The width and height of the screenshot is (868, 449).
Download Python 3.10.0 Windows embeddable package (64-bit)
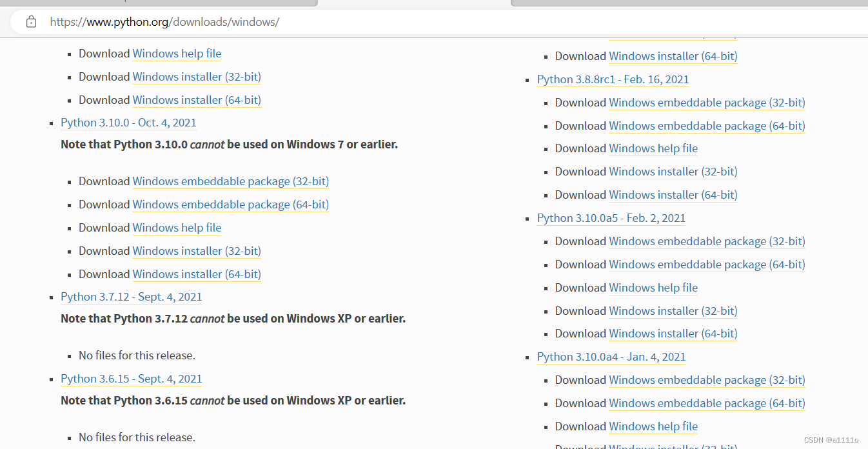[x=230, y=205]
